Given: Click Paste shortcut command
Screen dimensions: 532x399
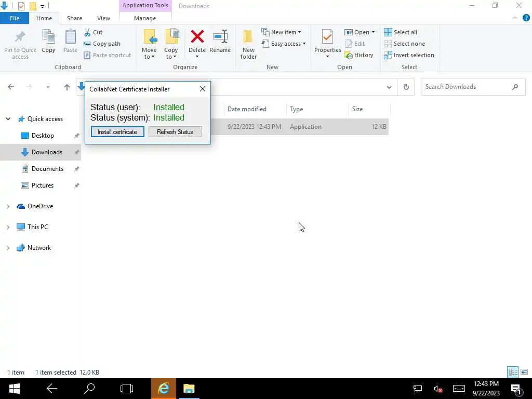Looking at the screenshot, I should click(107, 55).
